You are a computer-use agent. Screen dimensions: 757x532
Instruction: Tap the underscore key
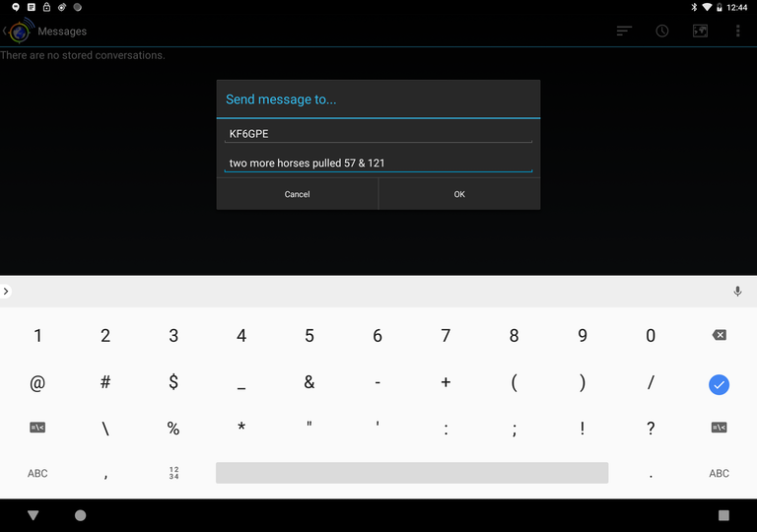pyautogui.click(x=241, y=389)
